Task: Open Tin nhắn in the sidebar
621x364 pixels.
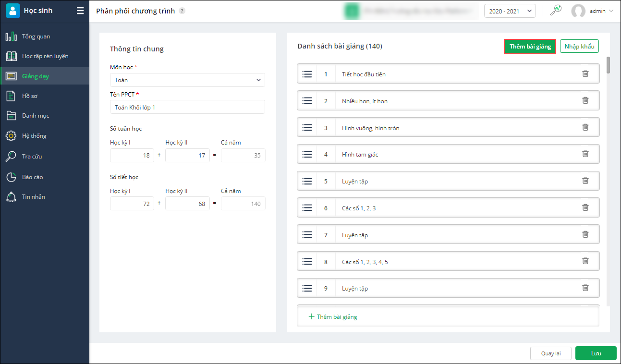Action: 33,197
